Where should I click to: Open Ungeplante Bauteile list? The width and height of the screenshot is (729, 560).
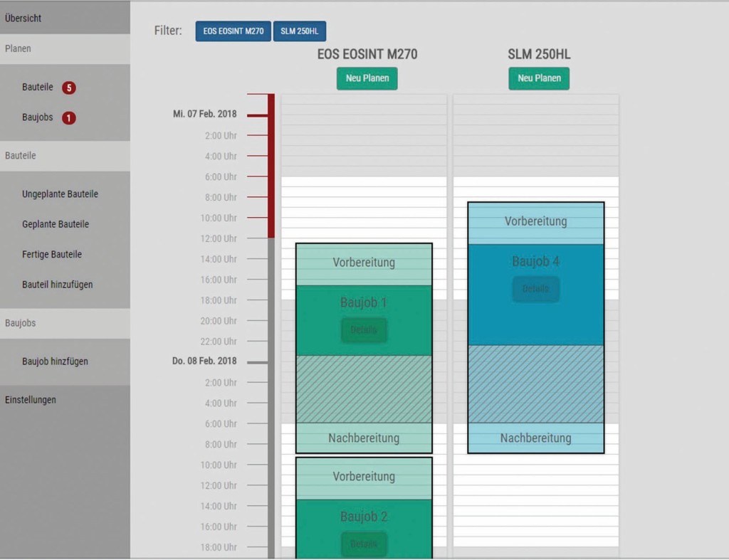[60, 194]
